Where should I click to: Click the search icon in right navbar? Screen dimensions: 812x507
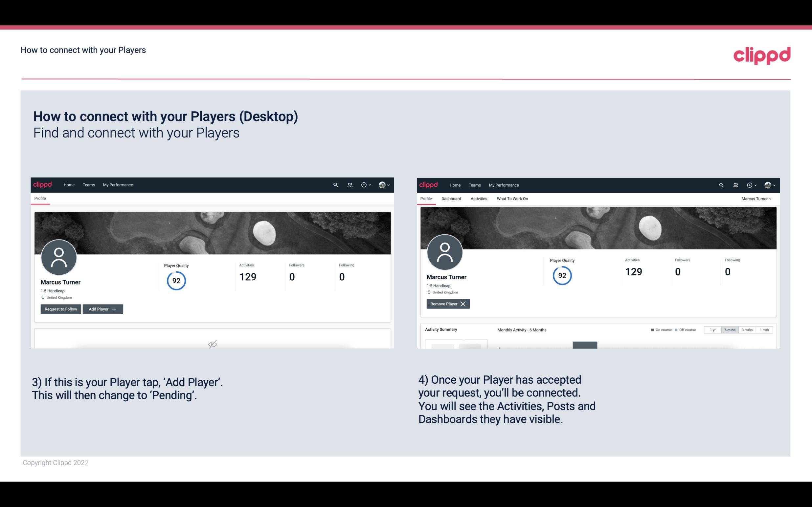[720, 185]
